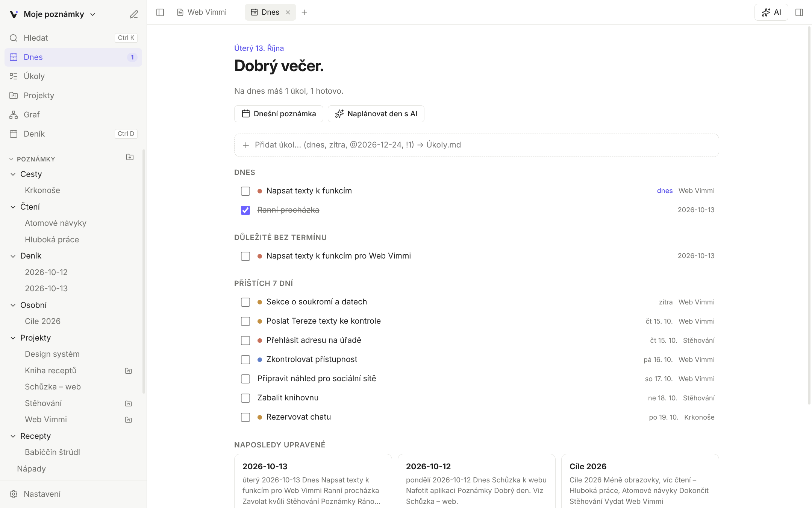Click the new folder icon in Poznámky

(x=130, y=157)
